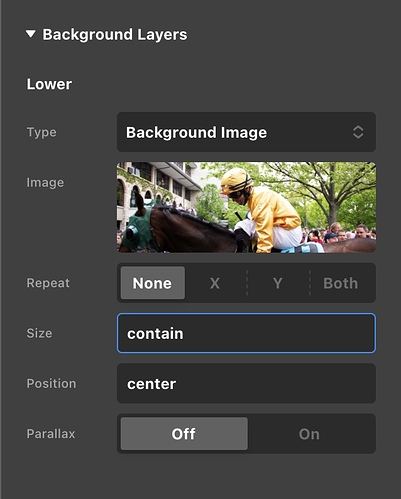Click the Repeat label
This screenshot has height=499, width=401.
(x=48, y=283)
